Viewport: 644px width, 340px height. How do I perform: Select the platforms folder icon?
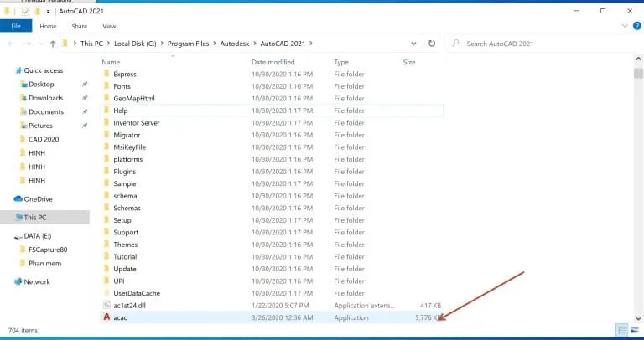(106, 159)
